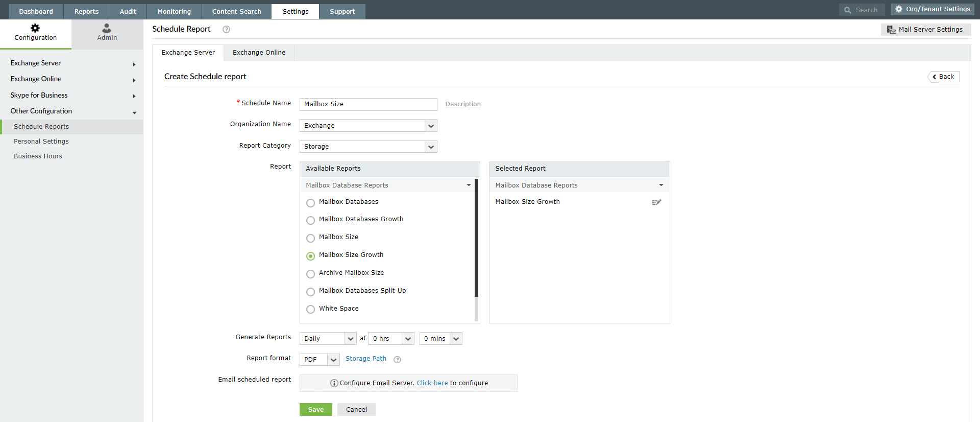
Task: Click the edit icon next to Mailbox Size Growth
Action: tap(656, 202)
